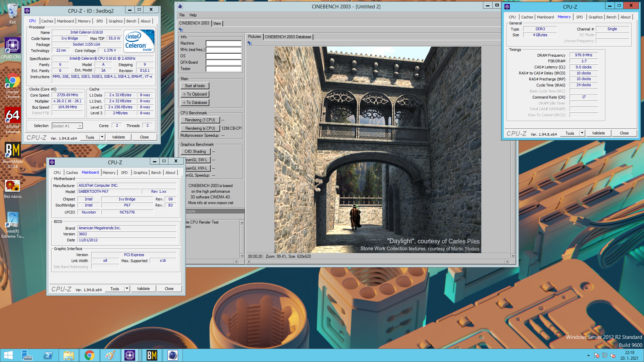Click the Machine input field
644x362 pixels.
point(223,43)
